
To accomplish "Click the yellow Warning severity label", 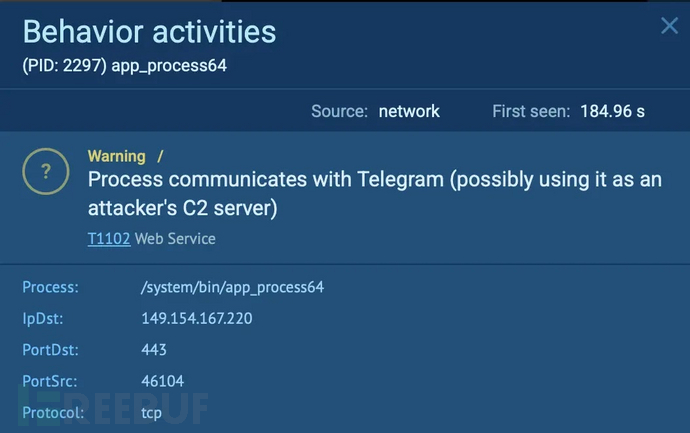I will click(117, 156).
